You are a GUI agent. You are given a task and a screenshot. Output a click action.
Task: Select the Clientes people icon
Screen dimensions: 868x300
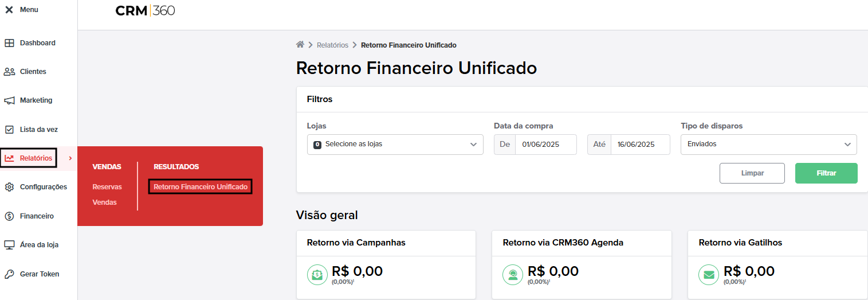(9, 72)
